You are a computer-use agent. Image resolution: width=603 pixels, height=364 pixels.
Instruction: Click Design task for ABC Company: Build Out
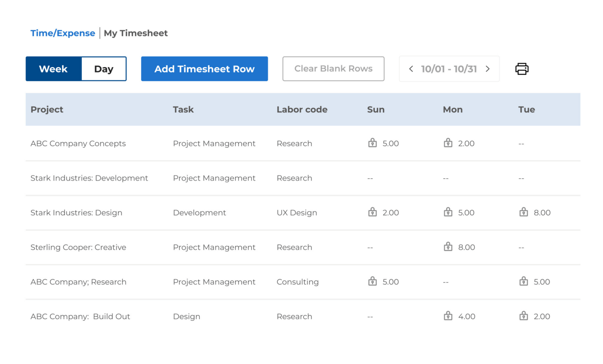[186, 316]
